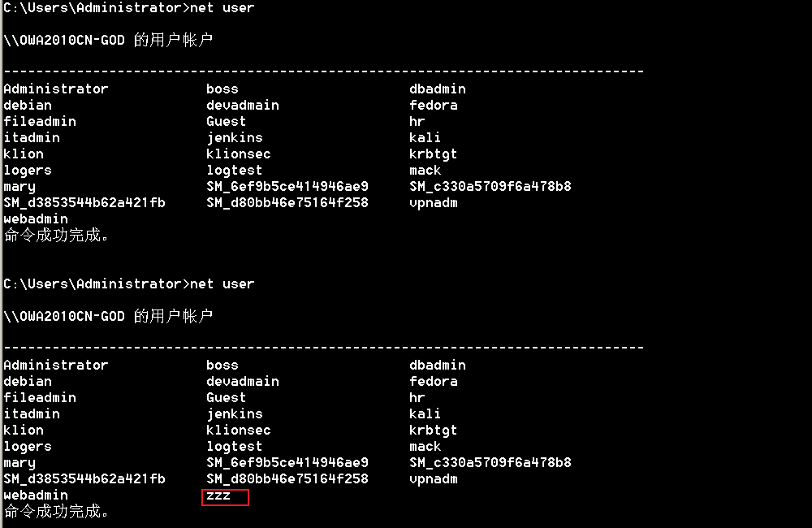Select SM_6ef9b5ce414946ae9 in the first list
This screenshot has width=812, height=528.
click(x=287, y=187)
